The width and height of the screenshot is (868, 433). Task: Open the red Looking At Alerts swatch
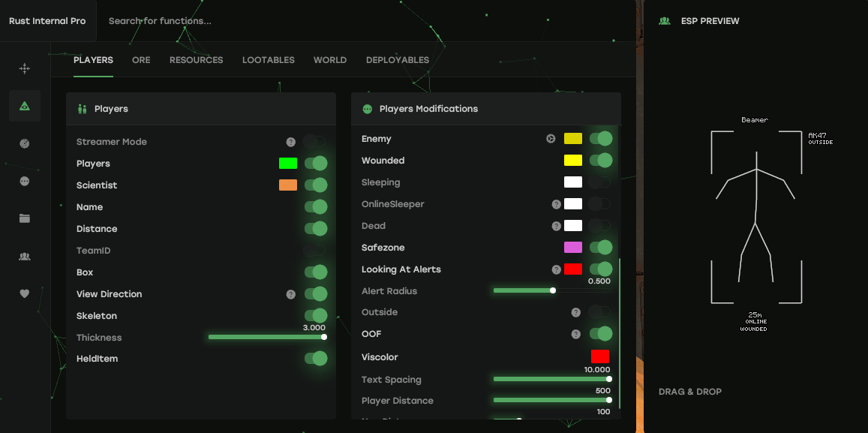(573, 269)
